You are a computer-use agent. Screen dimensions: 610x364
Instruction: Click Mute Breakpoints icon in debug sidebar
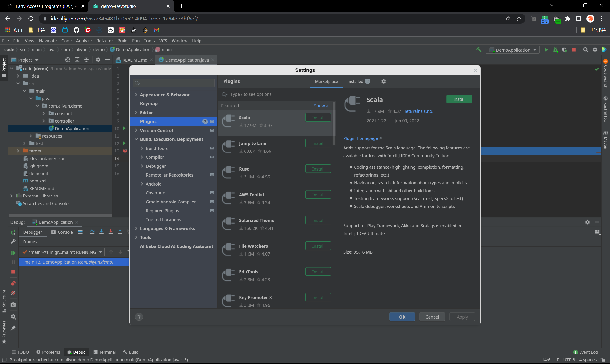(13, 293)
